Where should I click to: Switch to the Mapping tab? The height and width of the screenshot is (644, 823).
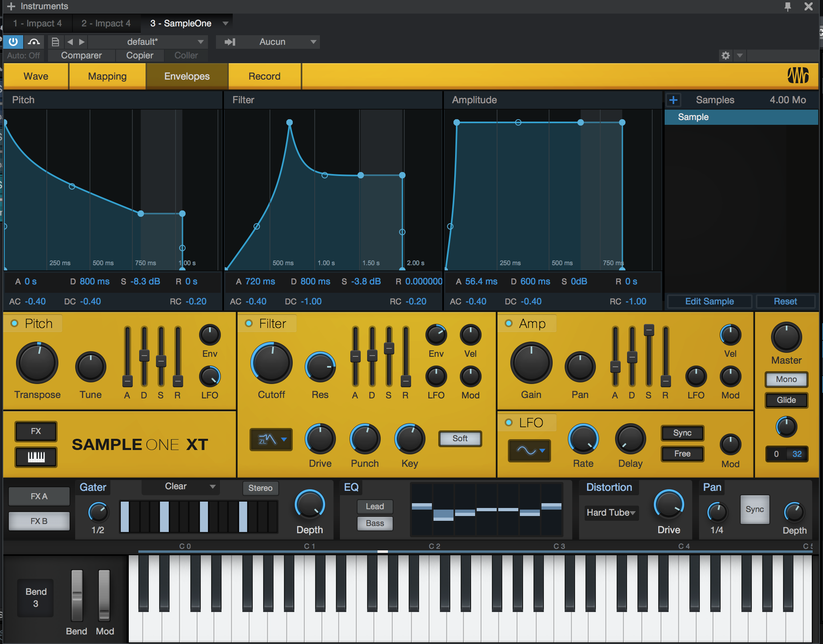(107, 76)
